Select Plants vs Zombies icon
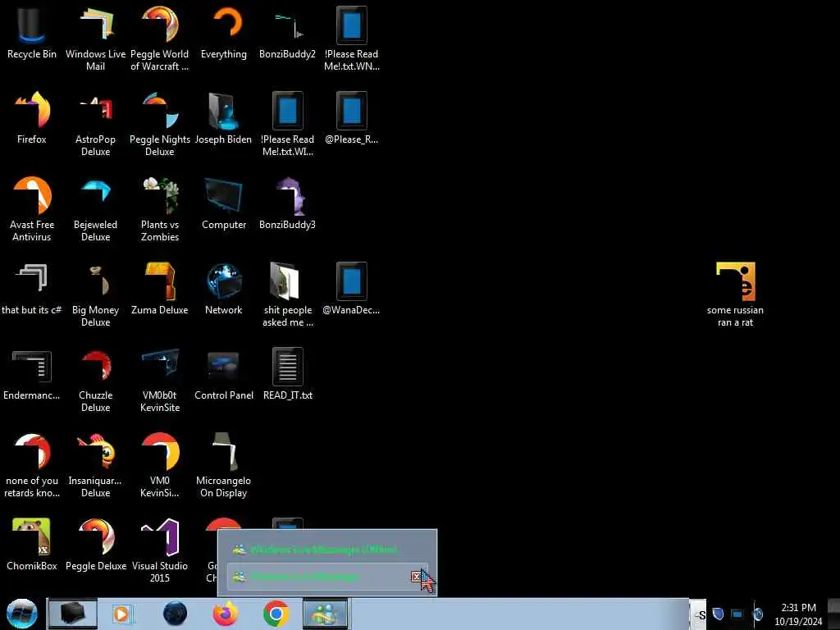The height and width of the screenshot is (630, 840). point(160,209)
